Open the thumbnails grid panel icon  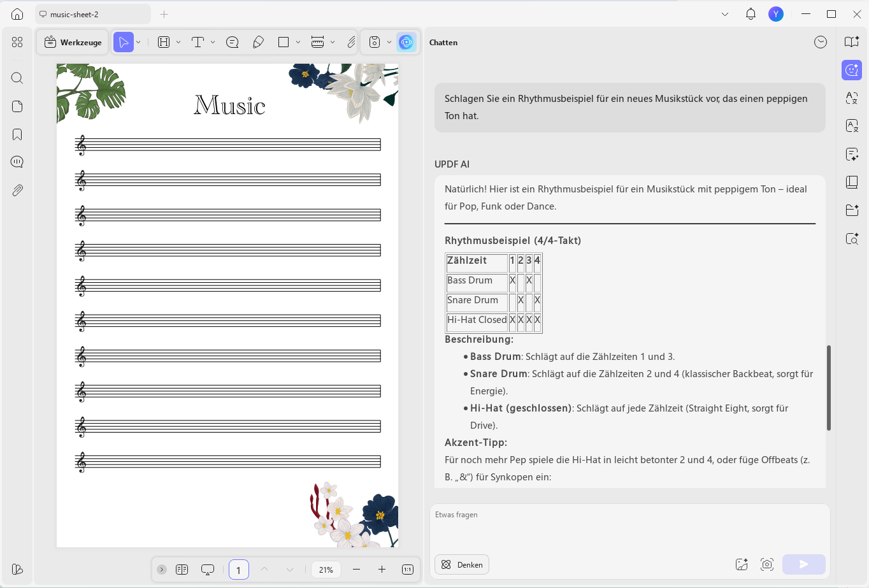pyautogui.click(x=17, y=42)
